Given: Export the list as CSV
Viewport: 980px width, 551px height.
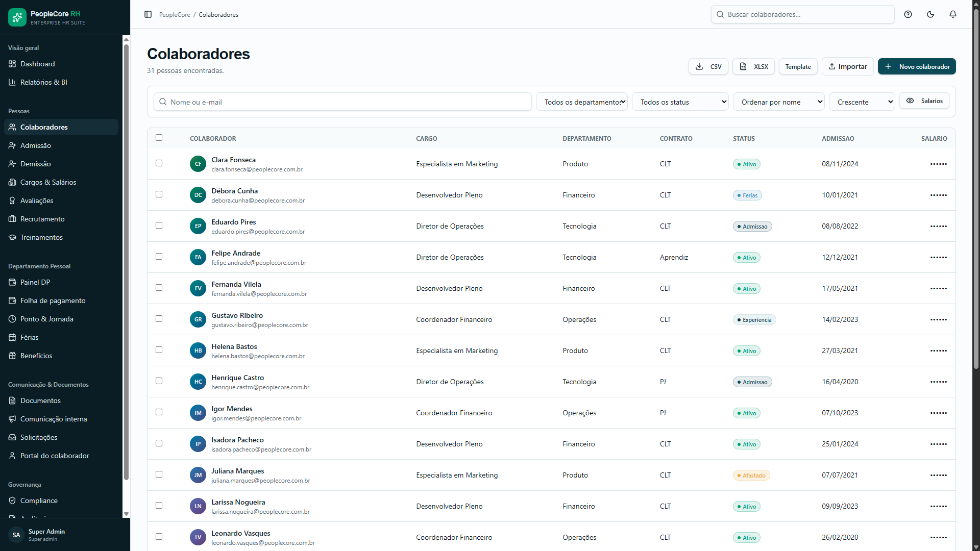Looking at the screenshot, I should coord(708,66).
